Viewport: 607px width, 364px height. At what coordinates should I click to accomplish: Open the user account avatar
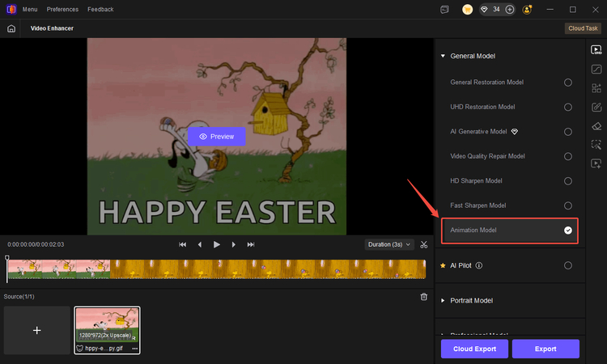click(x=527, y=9)
